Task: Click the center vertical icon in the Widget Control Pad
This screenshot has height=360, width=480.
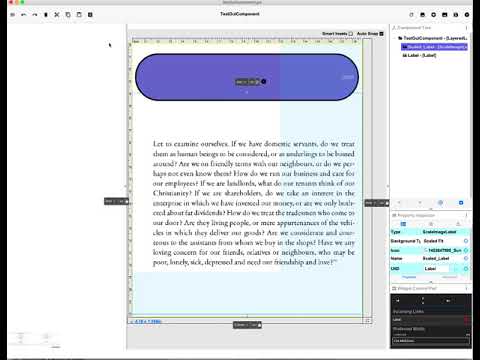Action: [423, 301]
